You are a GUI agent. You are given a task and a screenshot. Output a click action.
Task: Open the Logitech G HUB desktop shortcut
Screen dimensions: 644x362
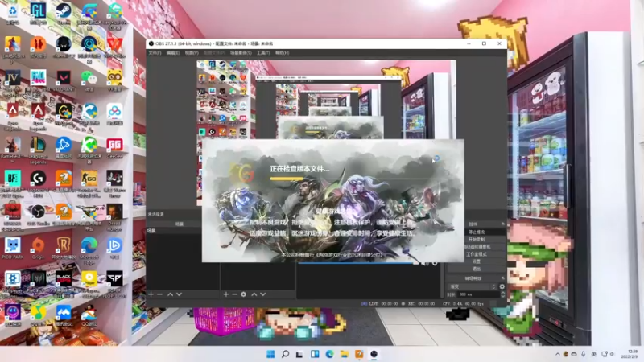(x=38, y=183)
